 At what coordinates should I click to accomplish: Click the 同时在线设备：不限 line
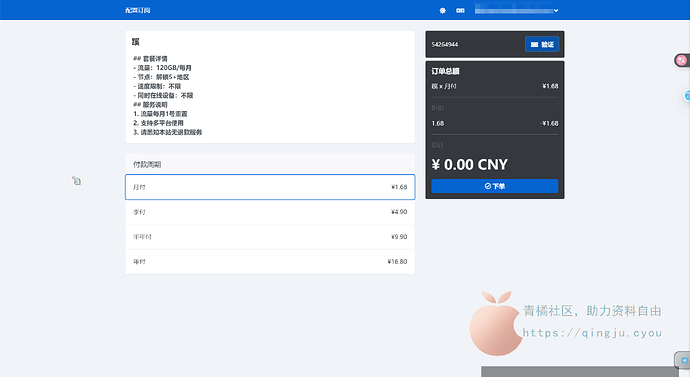pos(163,95)
